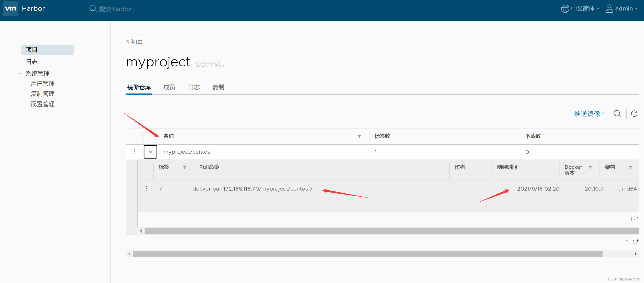Image resolution: width=644 pixels, height=283 pixels.
Task: Click the repository search magnifier icon
Action: click(617, 114)
